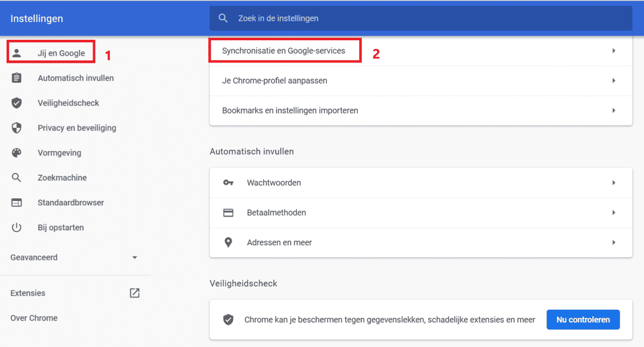Click the Wachtwoorden row label
This screenshot has height=347, width=644.
(274, 183)
